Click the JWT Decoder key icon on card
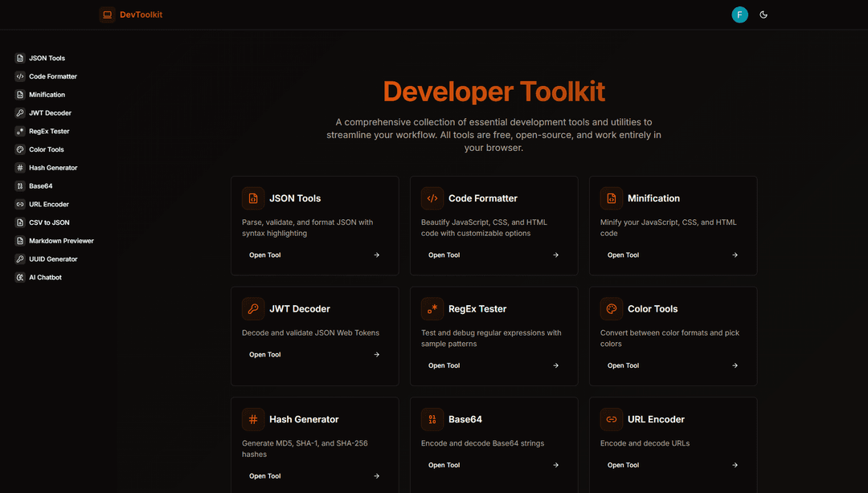The height and width of the screenshot is (493, 868). tap(253, 309)
